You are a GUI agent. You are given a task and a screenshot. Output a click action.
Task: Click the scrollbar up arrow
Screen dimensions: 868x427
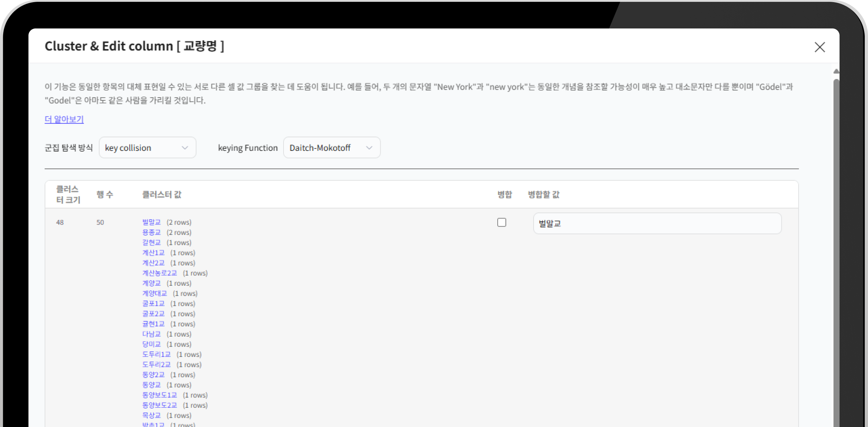pyautogui.click(x=836, y=72)
